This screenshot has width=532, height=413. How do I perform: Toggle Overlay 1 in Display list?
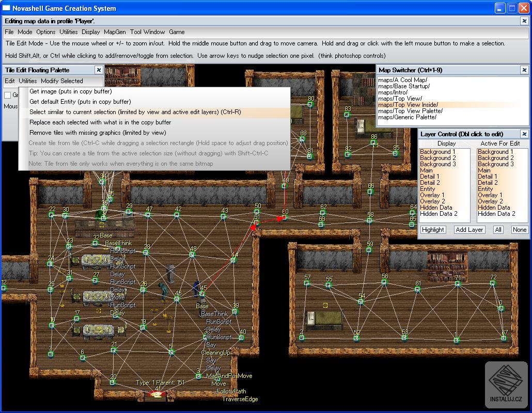(445, 195)
